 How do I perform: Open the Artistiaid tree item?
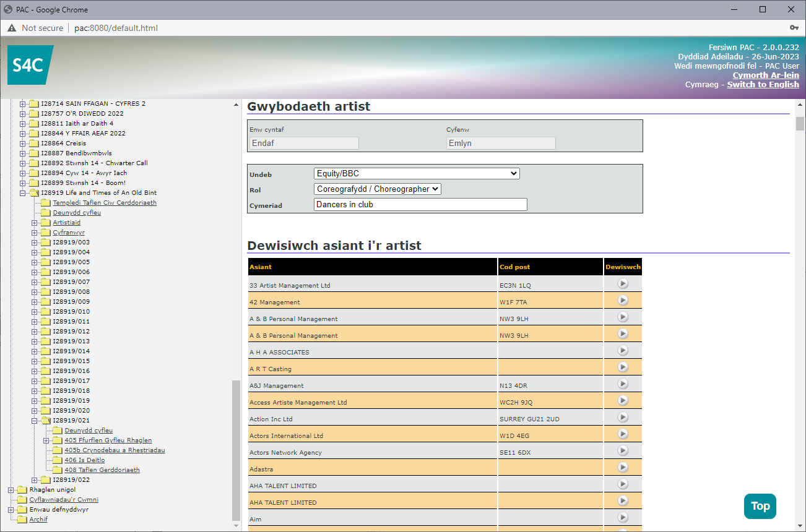tap(66, 223)
